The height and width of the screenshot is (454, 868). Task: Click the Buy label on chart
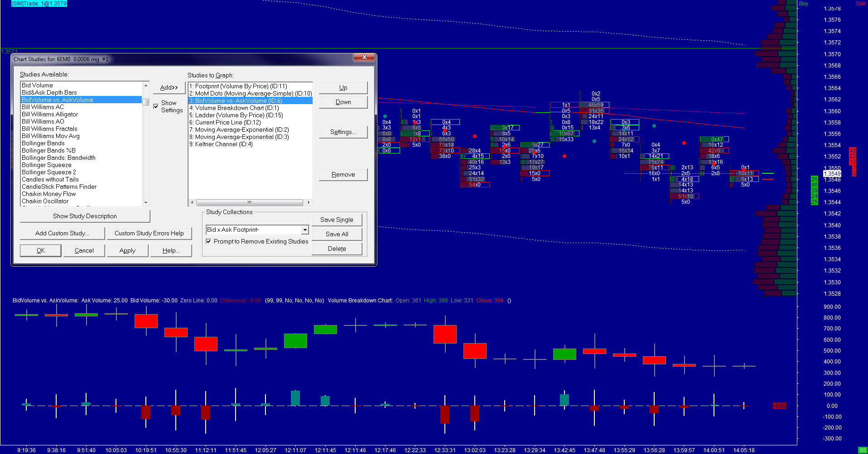pyautogui.click(x=804, y=3)
